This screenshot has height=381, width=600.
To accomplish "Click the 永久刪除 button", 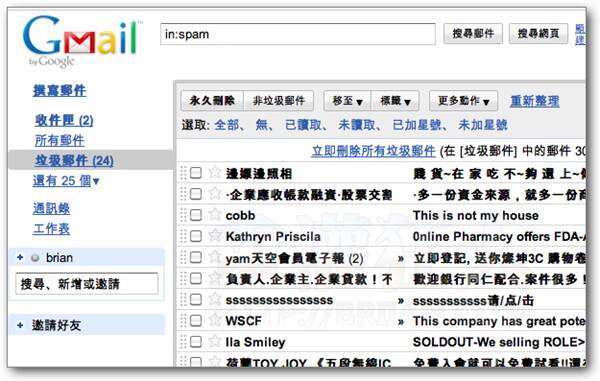I will [212, 101].
